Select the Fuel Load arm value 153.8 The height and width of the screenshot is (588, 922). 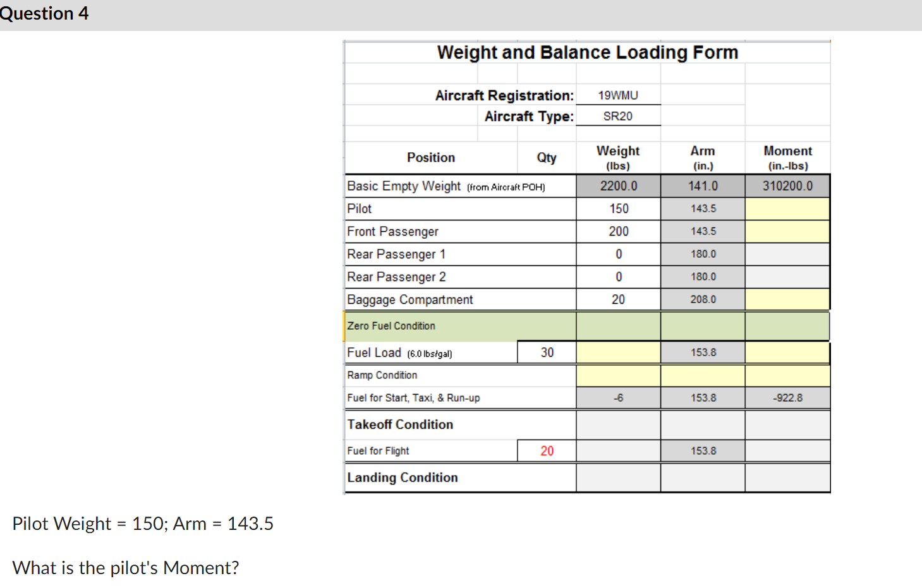[x=702, y=352]
